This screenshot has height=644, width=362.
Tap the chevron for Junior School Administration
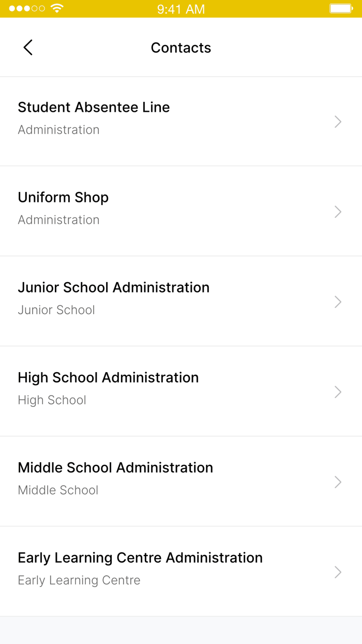pyautogui.click(x=338, y=302)
